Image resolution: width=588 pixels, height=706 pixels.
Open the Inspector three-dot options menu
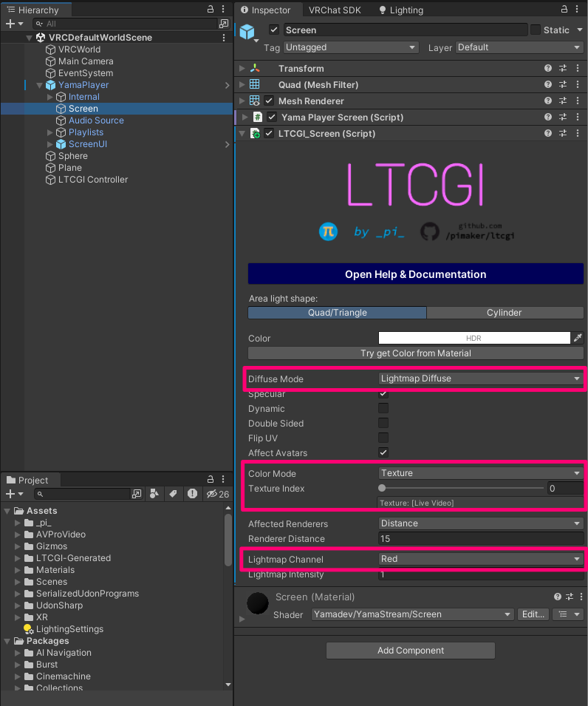(577, 9)
